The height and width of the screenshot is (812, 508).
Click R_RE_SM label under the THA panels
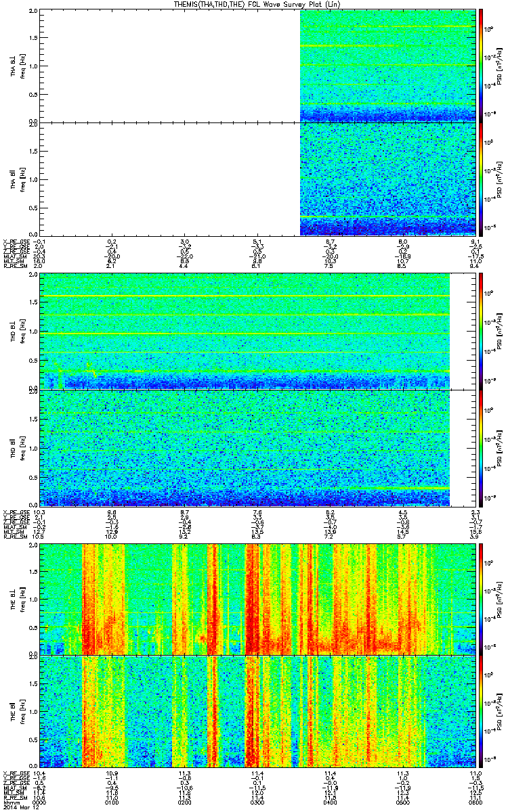(x=14, y=267)
